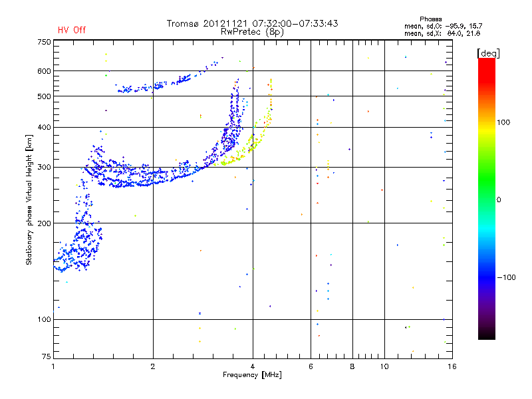
Task: Click the '[deg]' color bar unit label
Action: click(x=488, y=53)
